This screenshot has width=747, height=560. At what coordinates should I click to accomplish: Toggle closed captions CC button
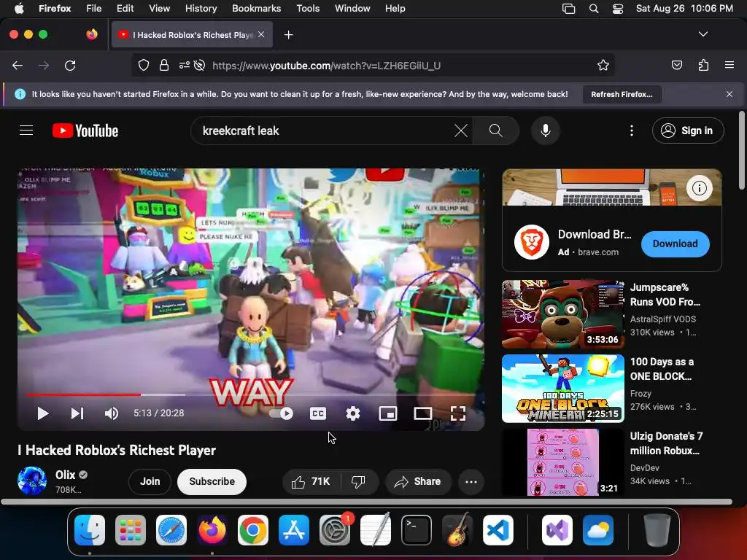(318, 413)
